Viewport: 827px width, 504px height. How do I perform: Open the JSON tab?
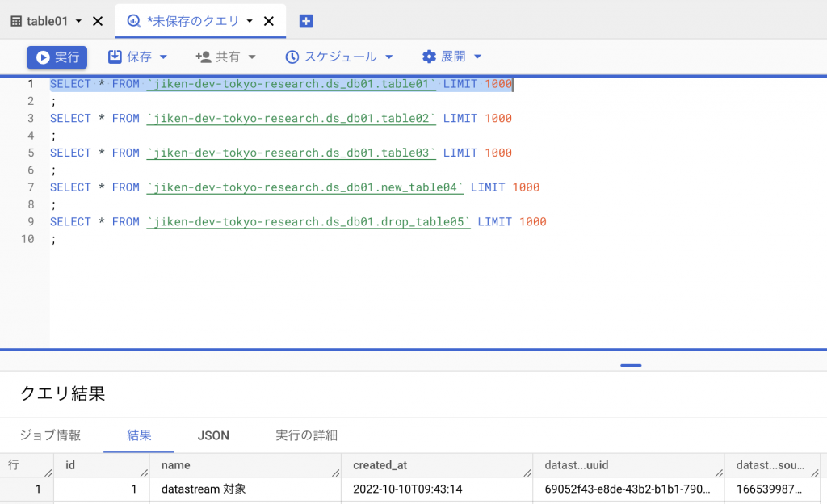click(213, 435)
